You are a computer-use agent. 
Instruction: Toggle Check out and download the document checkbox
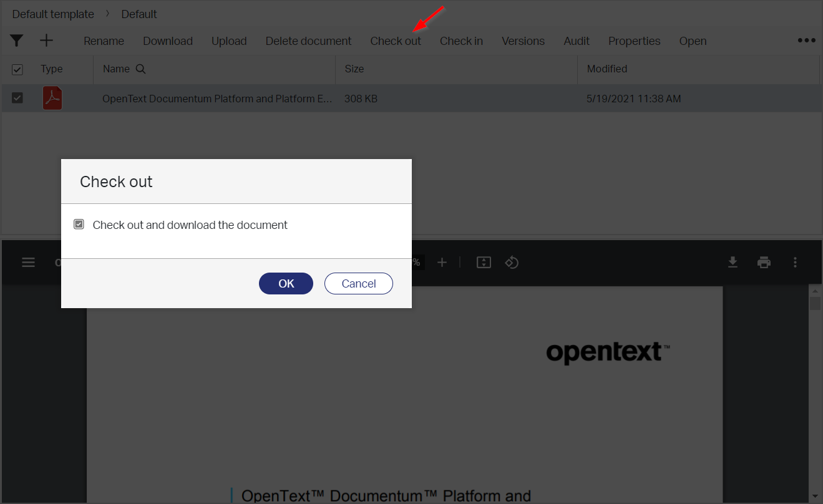79,225
